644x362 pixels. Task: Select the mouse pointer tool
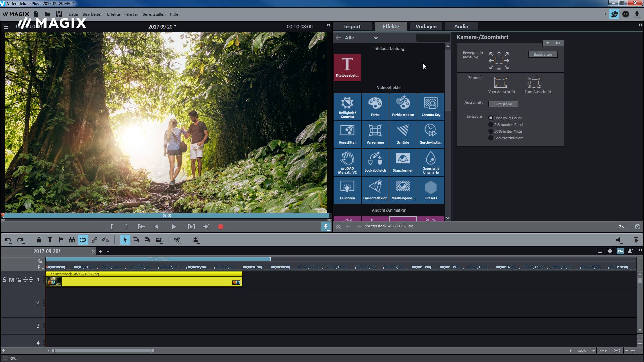tap(125, 240)
